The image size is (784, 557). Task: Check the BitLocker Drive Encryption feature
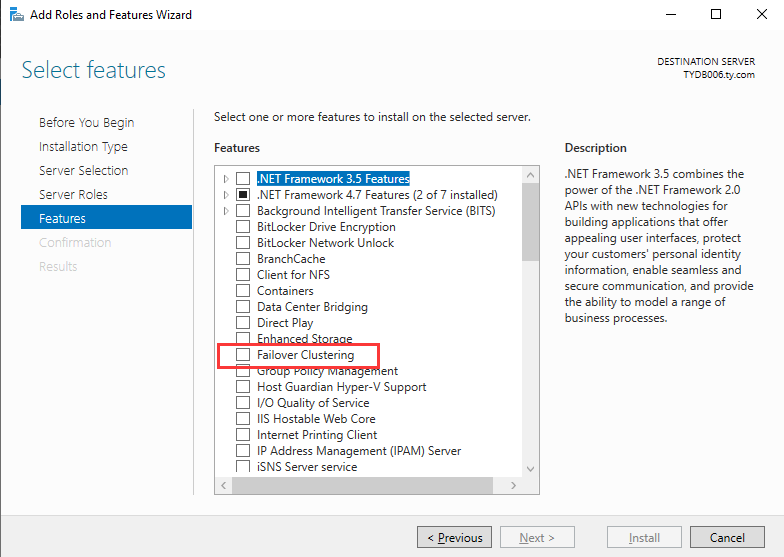coord(243,227)
